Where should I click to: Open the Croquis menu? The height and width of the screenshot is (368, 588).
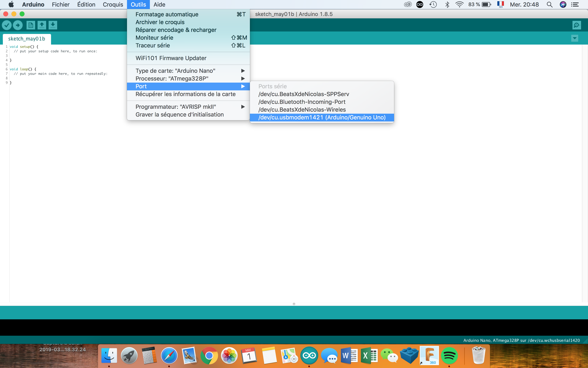(113, 4)
